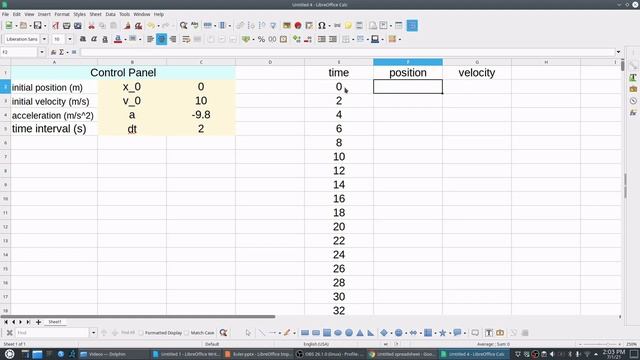Viewport: 640px width, 360px height.
Task: Open the Save dropdown arrow
Action: (45, 26)
